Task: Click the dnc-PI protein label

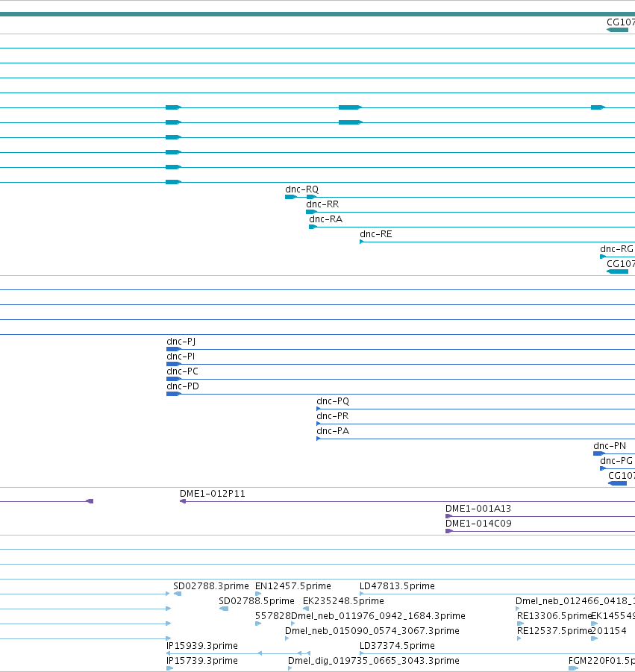Action: tap(181, 357)
